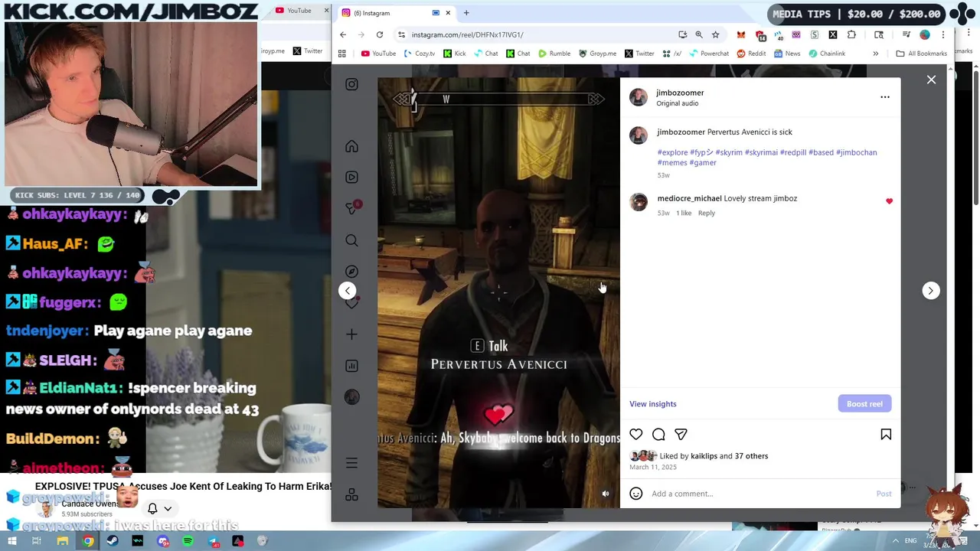Click the address bar URL
This screenshot has height=551, width=980.
click(467, 34)
